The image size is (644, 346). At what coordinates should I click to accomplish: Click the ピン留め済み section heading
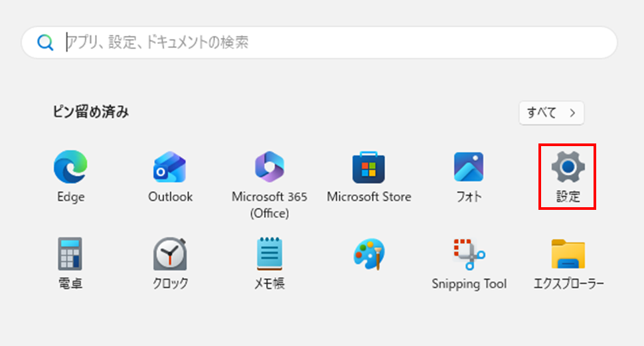[x=91, y=112]
